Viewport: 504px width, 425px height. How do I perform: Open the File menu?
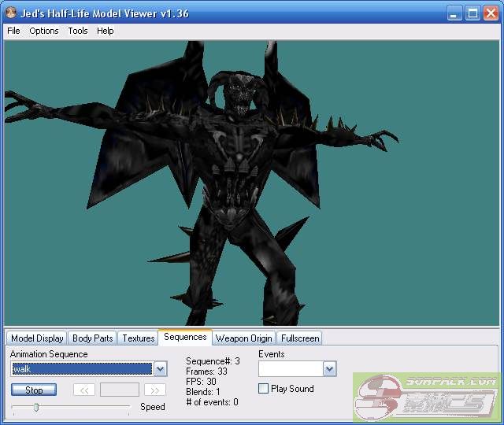click(x=13, y=31)
